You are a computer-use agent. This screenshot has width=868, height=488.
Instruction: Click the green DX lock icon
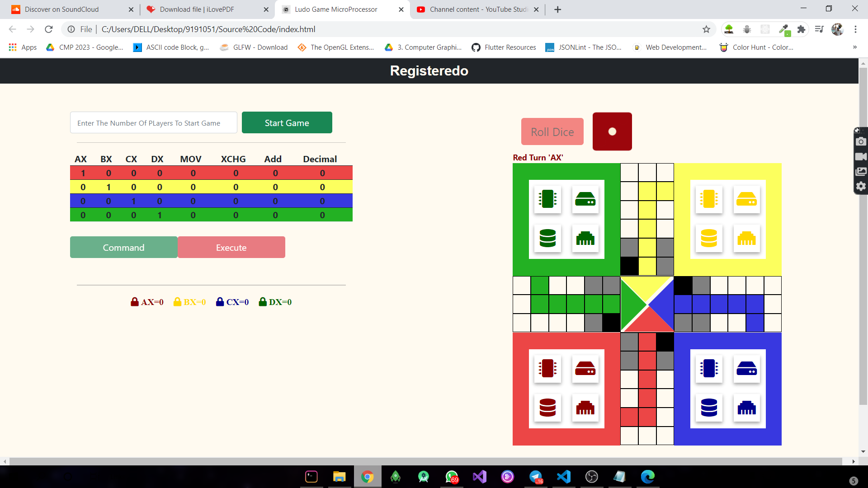[x=263, y=302]
